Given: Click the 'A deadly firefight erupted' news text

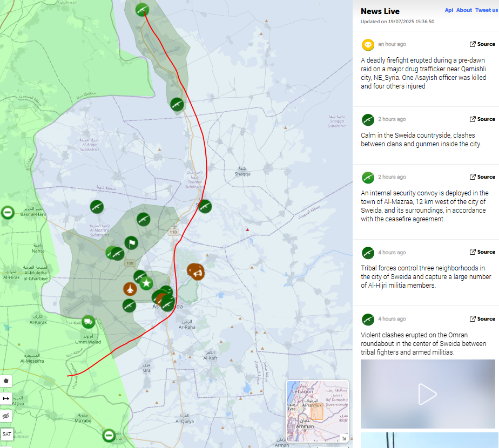Looking at the screenshot, I should click(x=423, y=73).
